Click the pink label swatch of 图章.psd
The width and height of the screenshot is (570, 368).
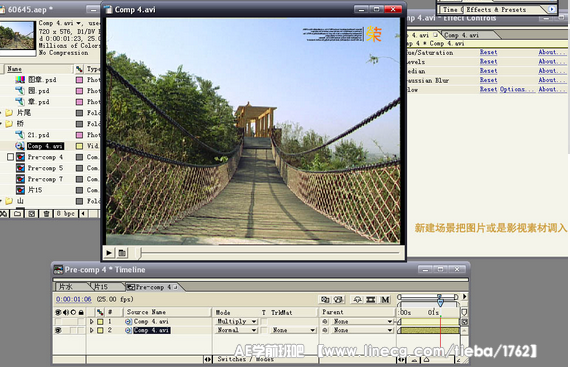click(79, 80)
